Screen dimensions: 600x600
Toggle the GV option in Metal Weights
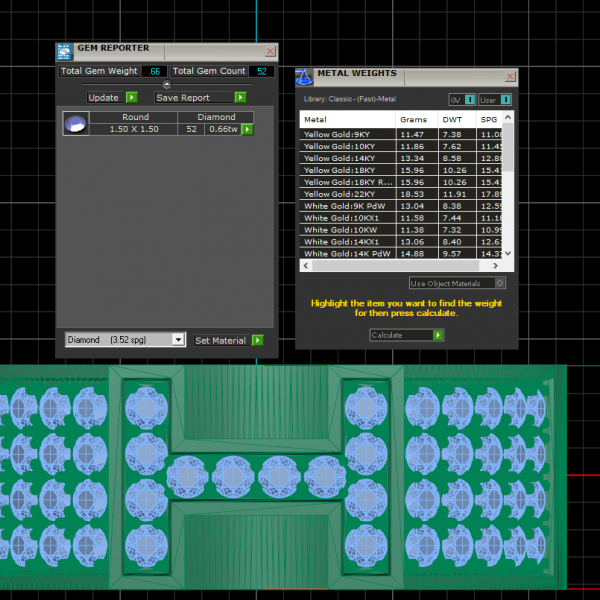point(469,100)
